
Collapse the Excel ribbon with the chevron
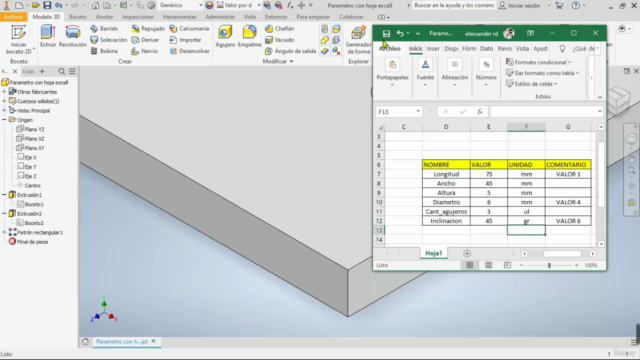600,97
